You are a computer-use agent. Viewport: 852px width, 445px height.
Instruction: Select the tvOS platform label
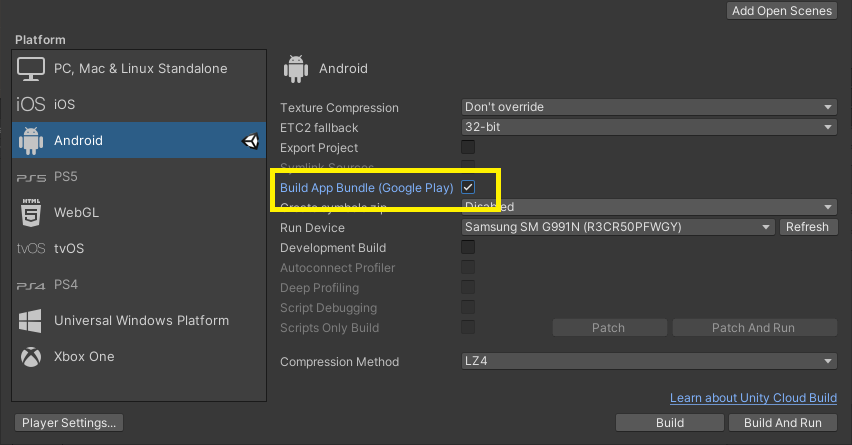[69, 248]
